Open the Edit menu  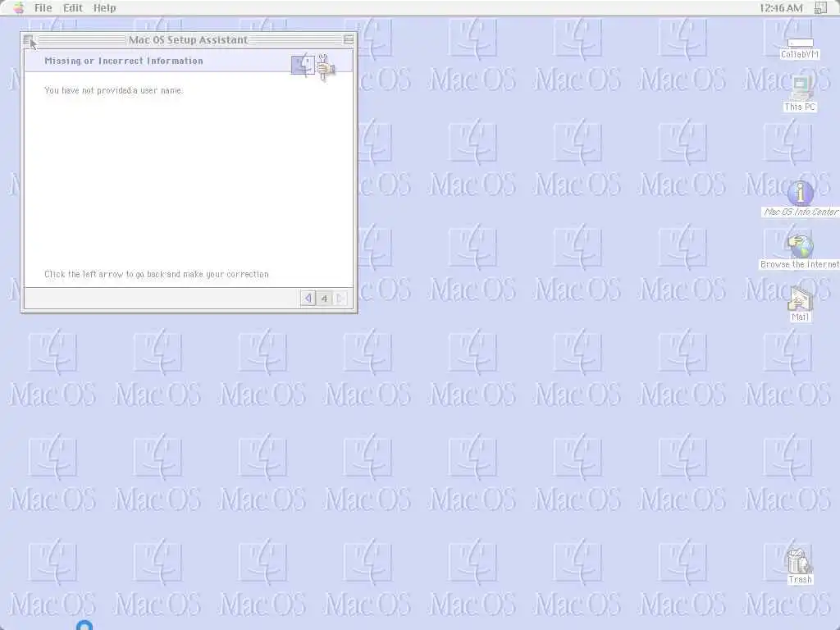(73, 8)
